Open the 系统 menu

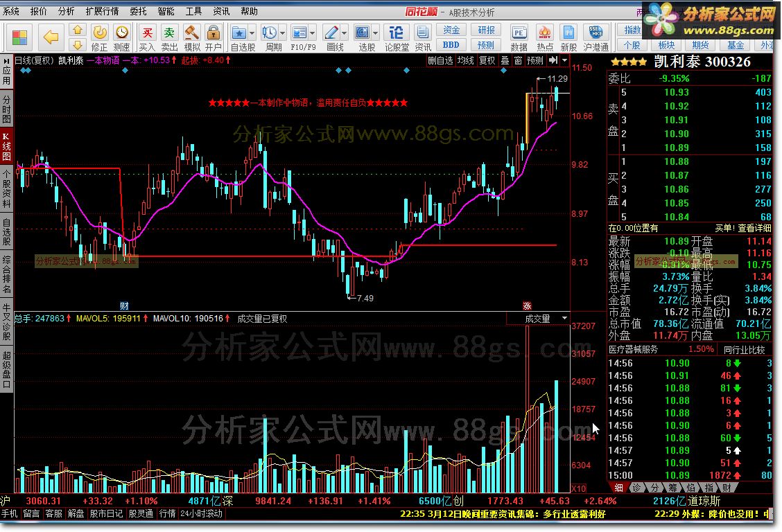click(x=11, y=11)
